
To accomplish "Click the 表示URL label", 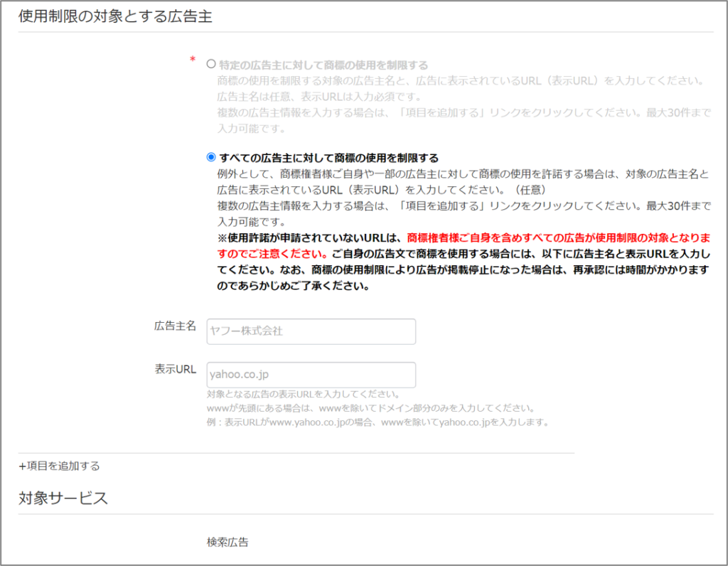I will tap(175, 369).
